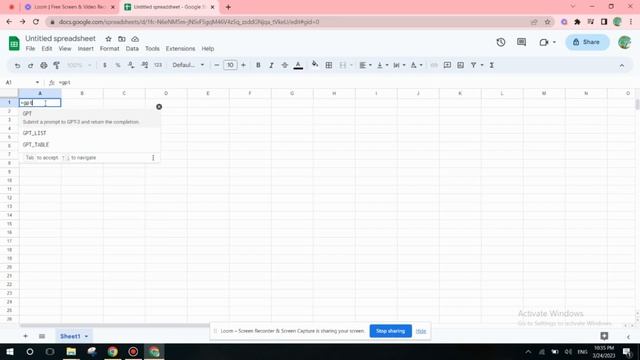This screenshot has width=640, height=360.
Task: Toggle strikethrough formatting
Action: click(284, 65)
